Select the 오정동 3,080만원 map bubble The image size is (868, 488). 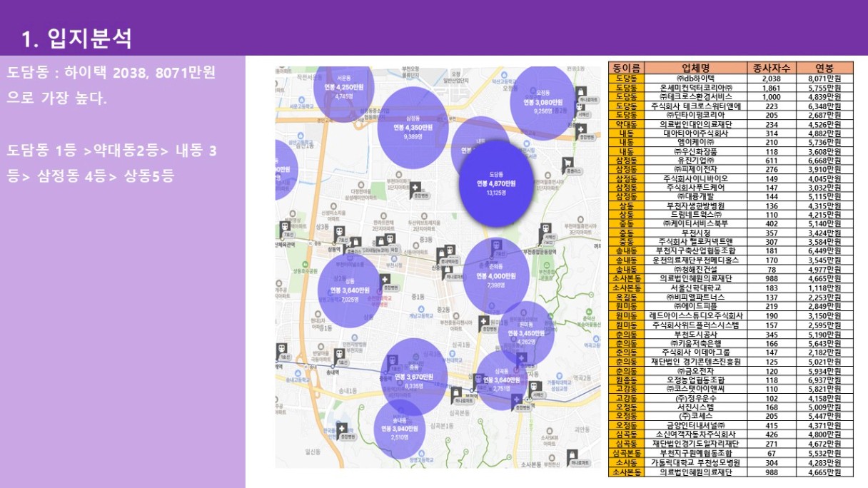(542, 103)
